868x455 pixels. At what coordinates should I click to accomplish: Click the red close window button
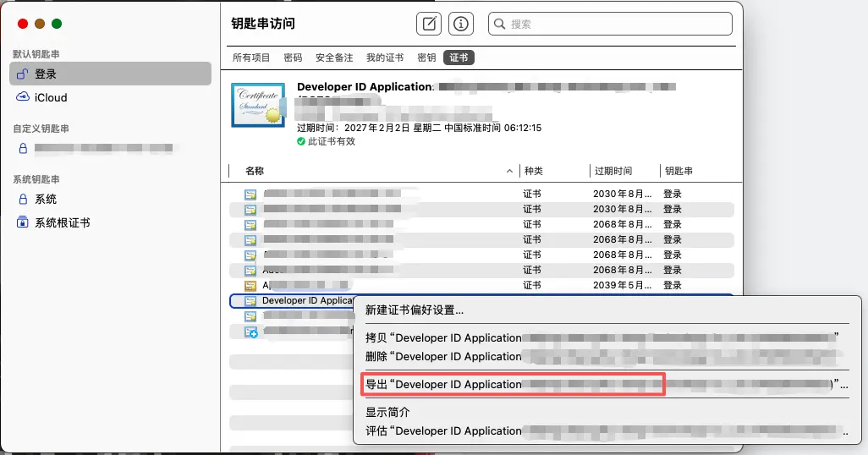tap(23, 23)
